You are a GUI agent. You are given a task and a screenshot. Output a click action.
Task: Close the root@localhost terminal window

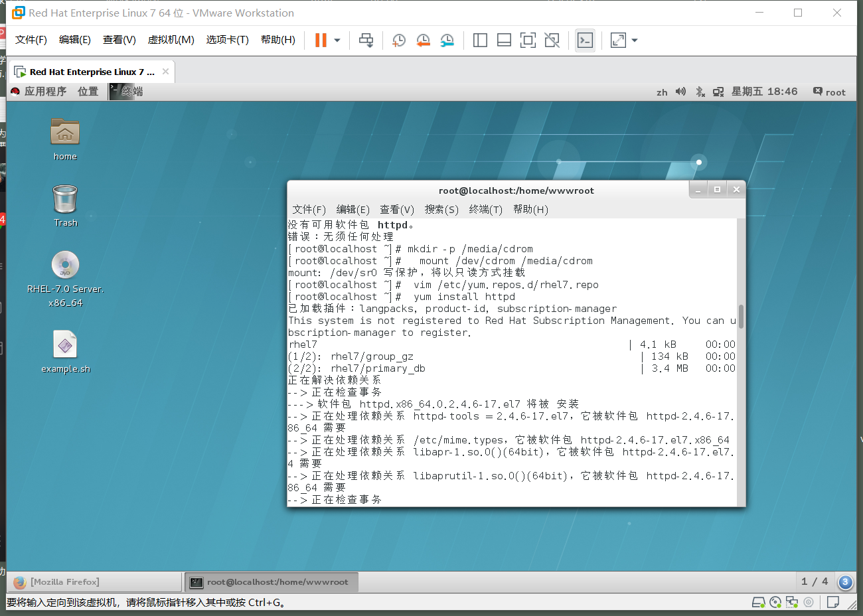[736, 190]
